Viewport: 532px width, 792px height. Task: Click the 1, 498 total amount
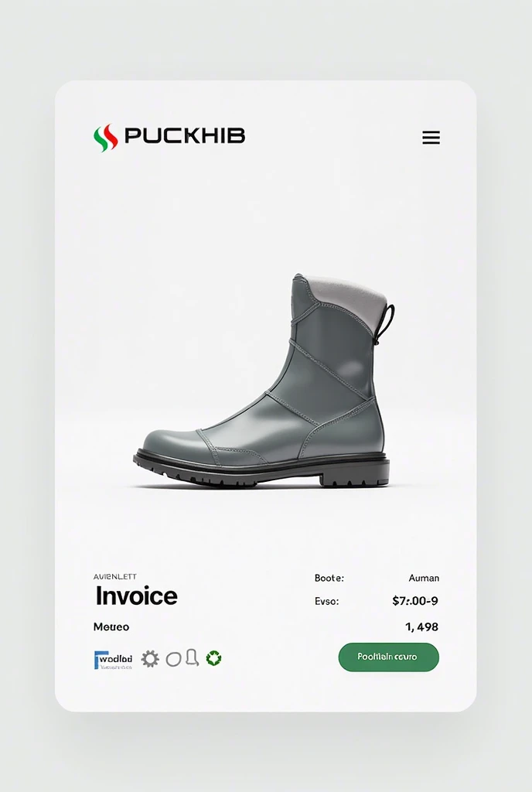tap(421, 626)
